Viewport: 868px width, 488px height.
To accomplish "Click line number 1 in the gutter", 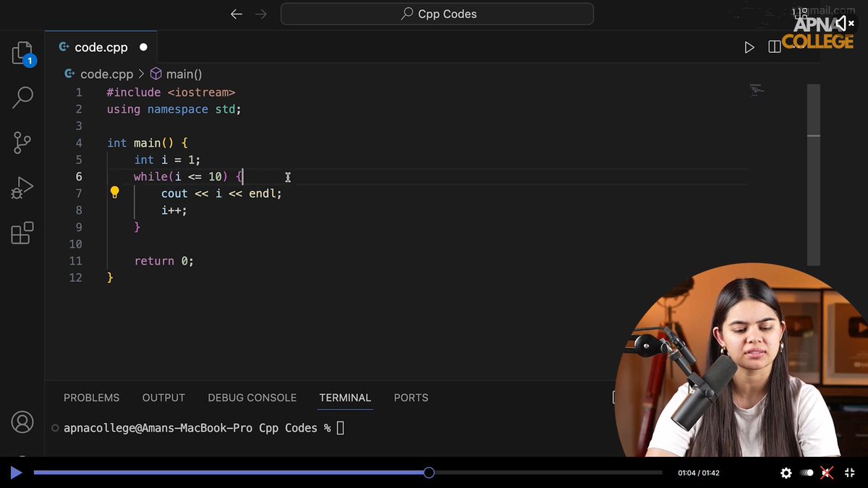I will (79, 93).
